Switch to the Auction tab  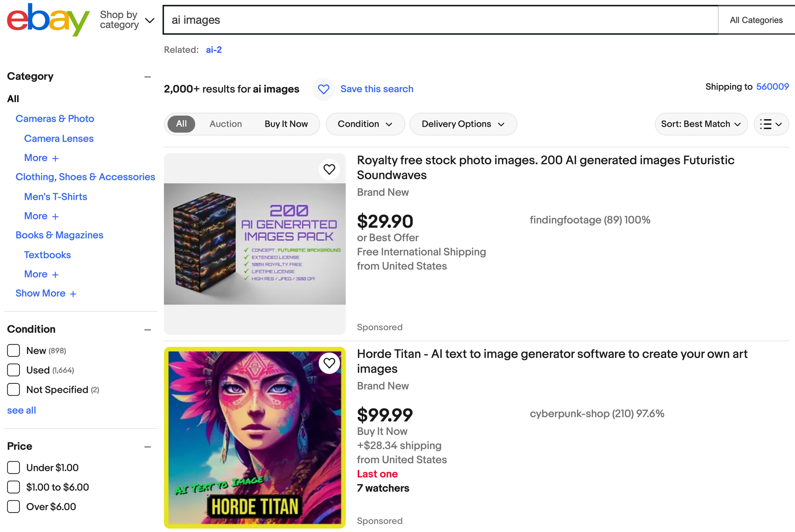pyautogui.click(x=225, y=124)
